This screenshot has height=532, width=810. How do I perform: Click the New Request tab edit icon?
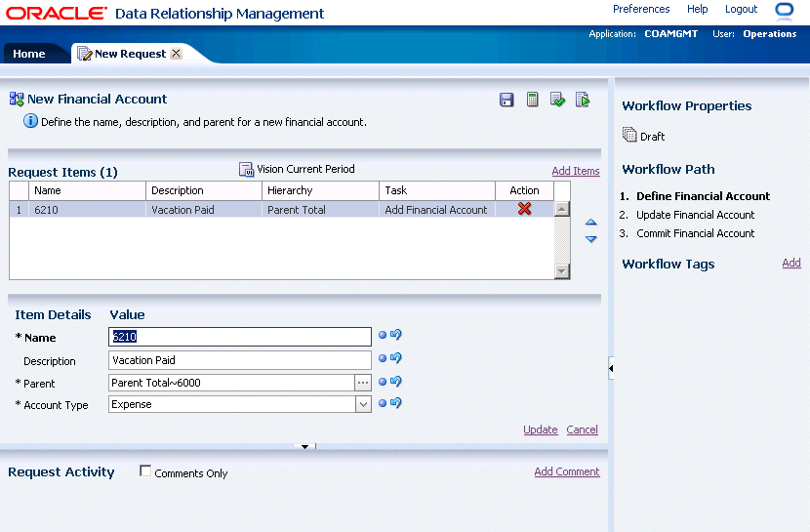(x=84, y=54)
